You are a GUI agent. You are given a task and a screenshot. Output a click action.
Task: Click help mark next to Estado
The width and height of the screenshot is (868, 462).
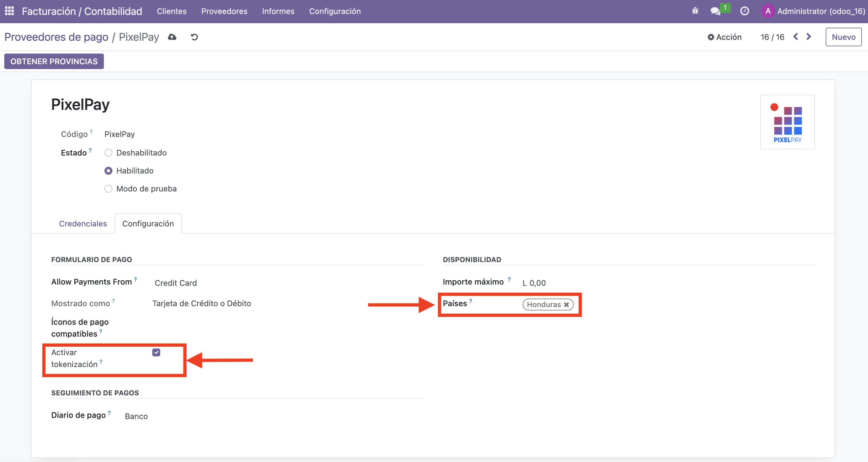[x=90, y=150]
